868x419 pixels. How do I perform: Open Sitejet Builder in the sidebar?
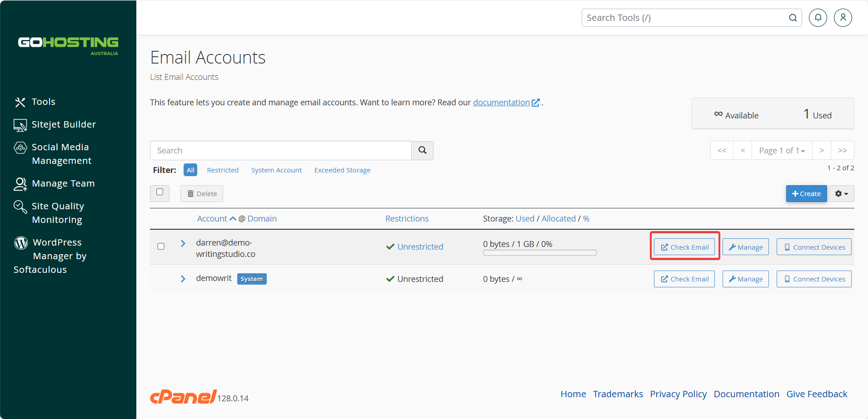[x=55, y=124]
